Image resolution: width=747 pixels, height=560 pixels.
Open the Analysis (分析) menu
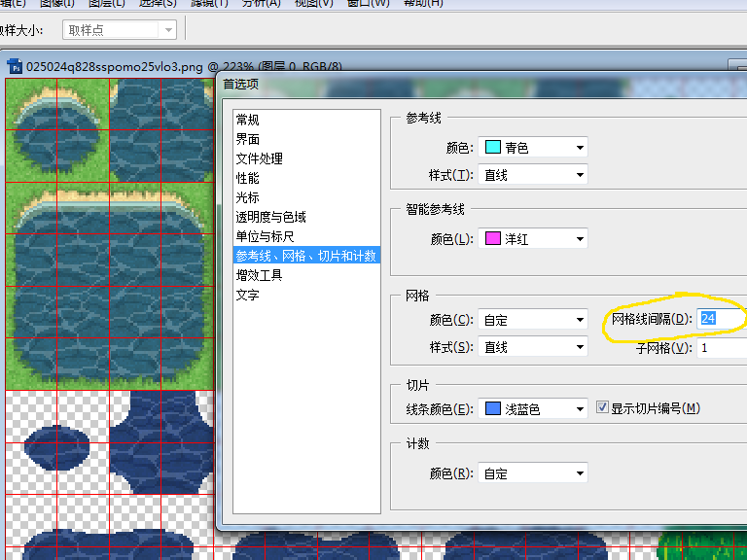[261, 3]
